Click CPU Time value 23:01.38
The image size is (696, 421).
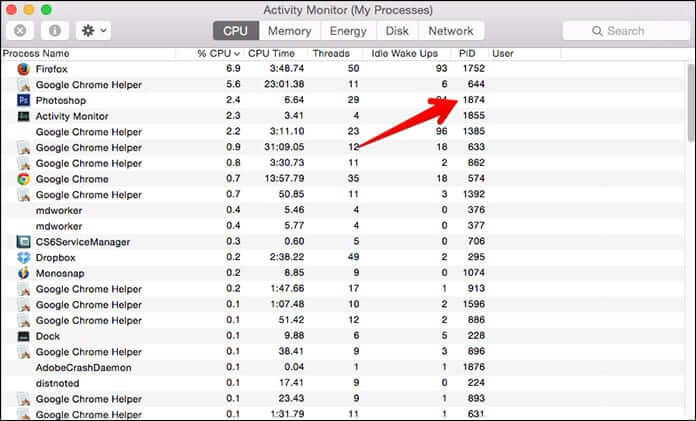[284, 84]
